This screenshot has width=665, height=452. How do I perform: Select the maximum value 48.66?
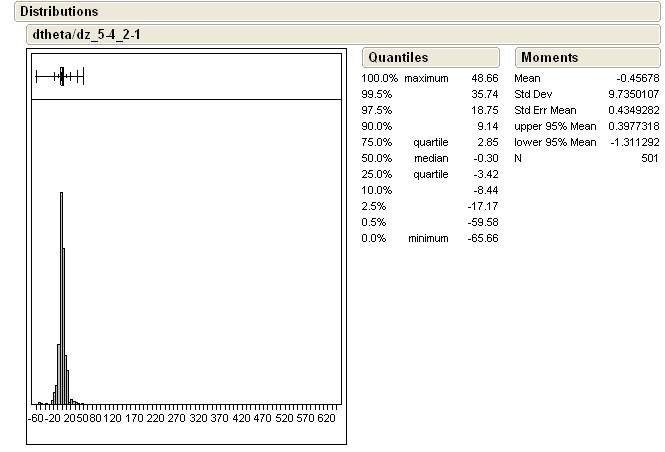(484, 78)
